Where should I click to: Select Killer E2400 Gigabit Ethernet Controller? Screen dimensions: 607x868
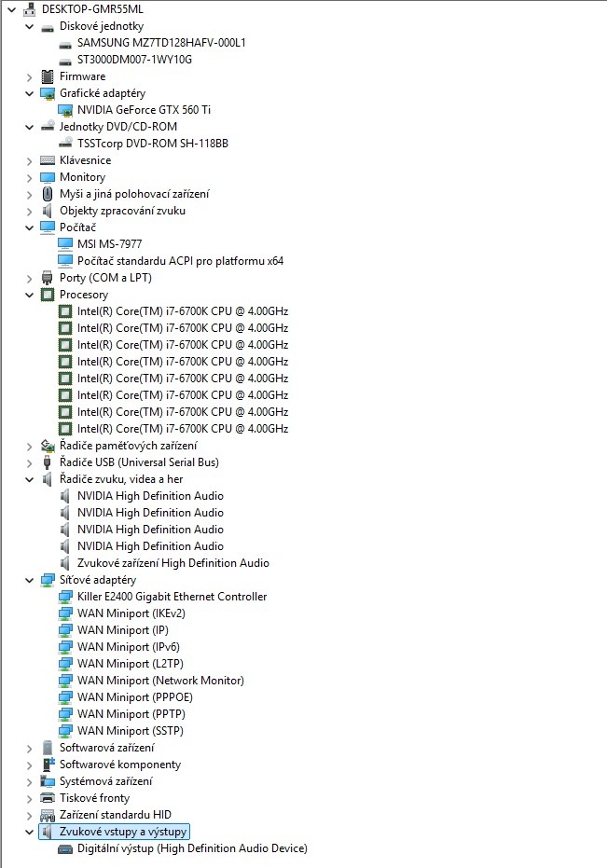click(x=172, y=597)
